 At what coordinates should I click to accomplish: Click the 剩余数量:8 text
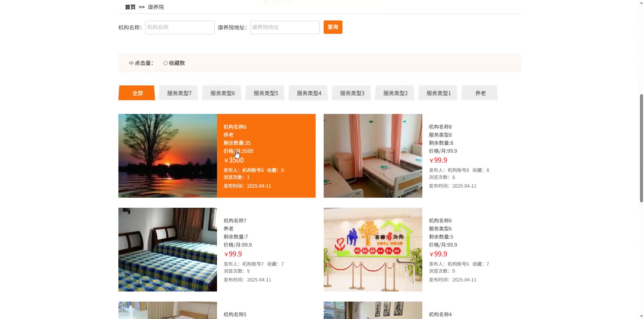point(441,143)
